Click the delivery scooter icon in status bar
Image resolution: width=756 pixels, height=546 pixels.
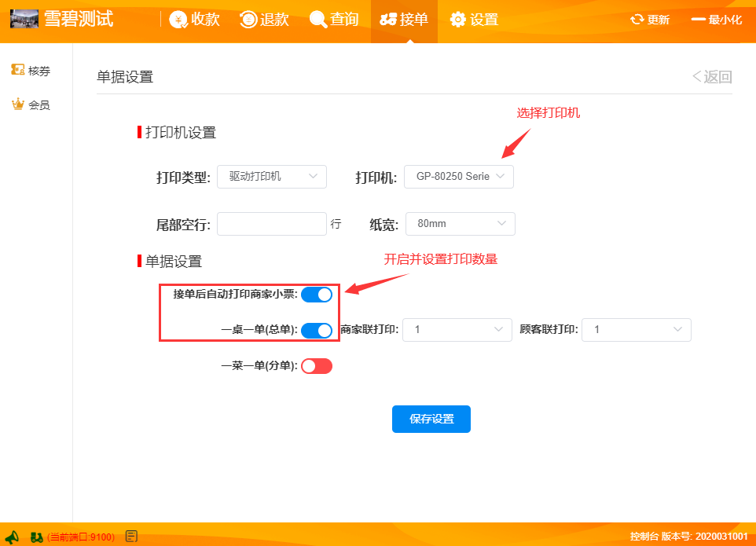point(36,537)
